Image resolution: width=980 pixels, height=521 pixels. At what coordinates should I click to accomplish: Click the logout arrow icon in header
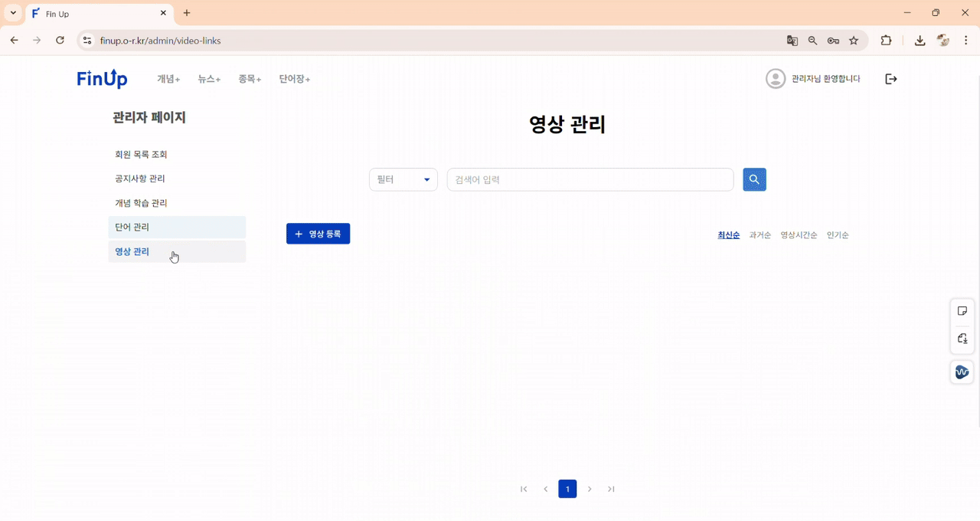[890, 78]
